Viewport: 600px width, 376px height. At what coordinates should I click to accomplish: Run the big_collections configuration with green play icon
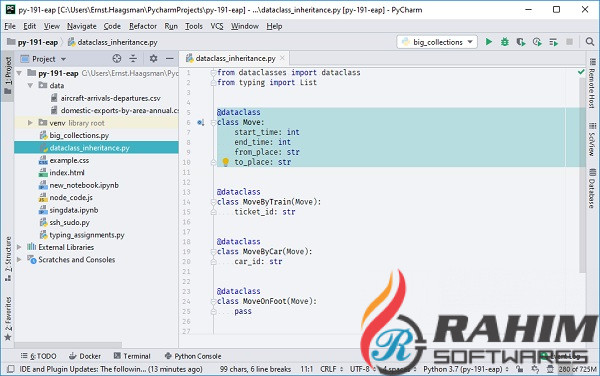point(489,42)
